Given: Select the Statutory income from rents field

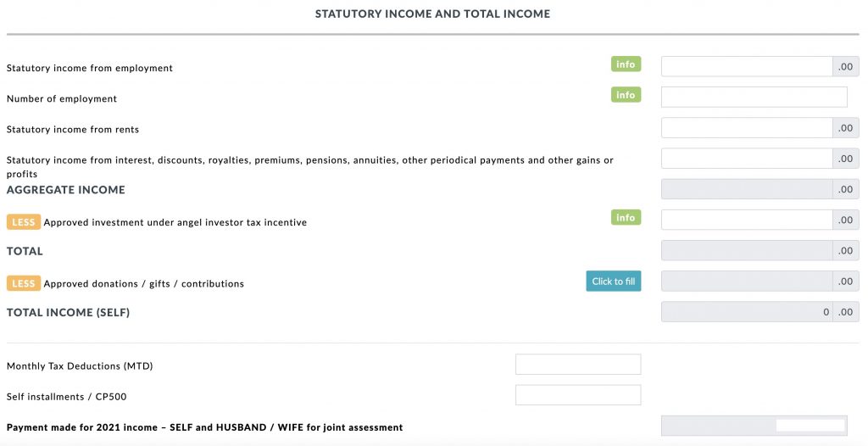Looking at the screenshot, I should 746,128.
